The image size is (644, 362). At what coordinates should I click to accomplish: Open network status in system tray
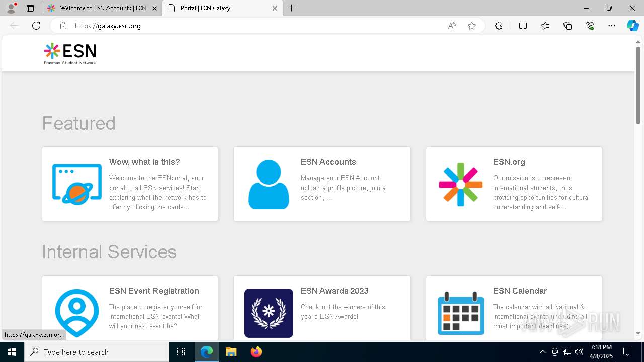pyautogui.click(x=567, y=352)
